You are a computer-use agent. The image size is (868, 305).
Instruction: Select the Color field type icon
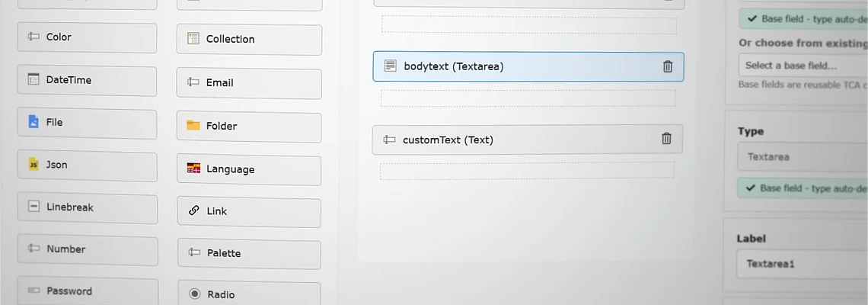coord(34,37)
